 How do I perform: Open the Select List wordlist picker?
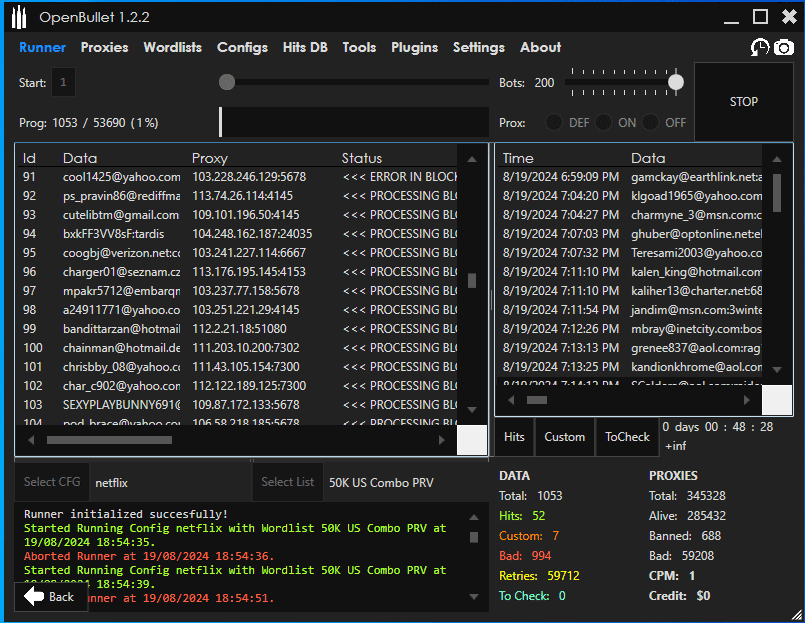[x=287, y=482]
